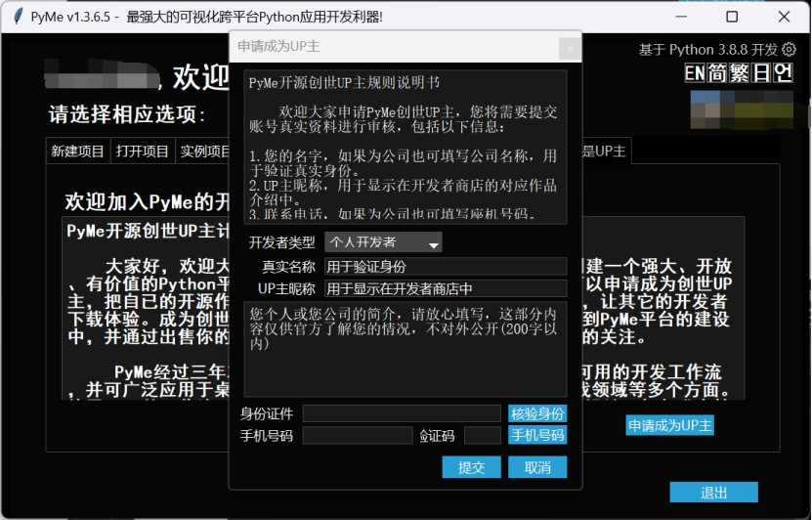Select the 新建项目 tab
The width and height of the screenshot is (812, 520).
tap(77, 151)
